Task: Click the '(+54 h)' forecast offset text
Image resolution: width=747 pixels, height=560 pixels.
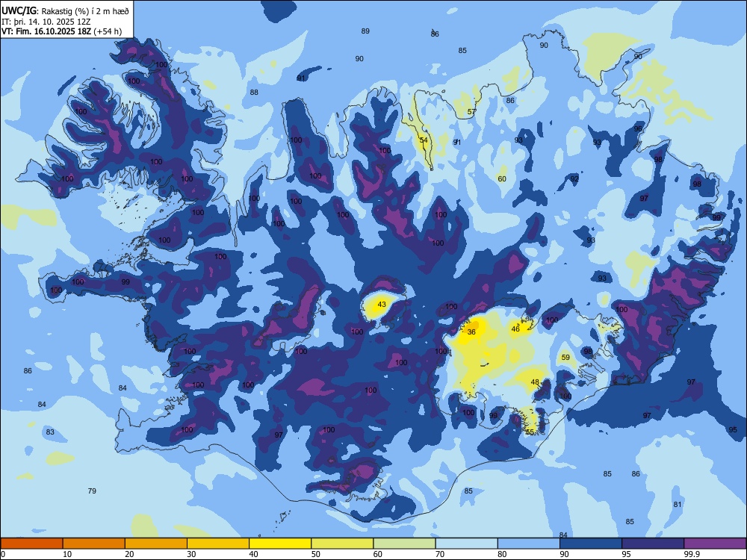Action: (x=108, y=31)
